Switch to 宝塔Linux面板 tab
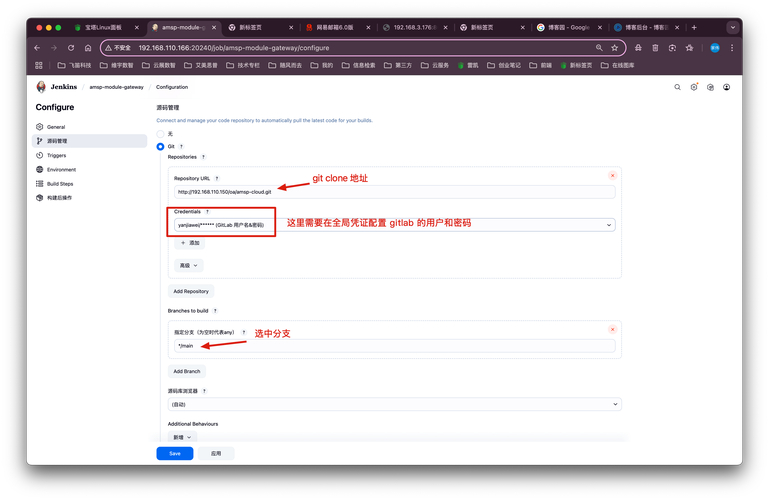This screenshot has height=500, width=769. pos(103,27)
